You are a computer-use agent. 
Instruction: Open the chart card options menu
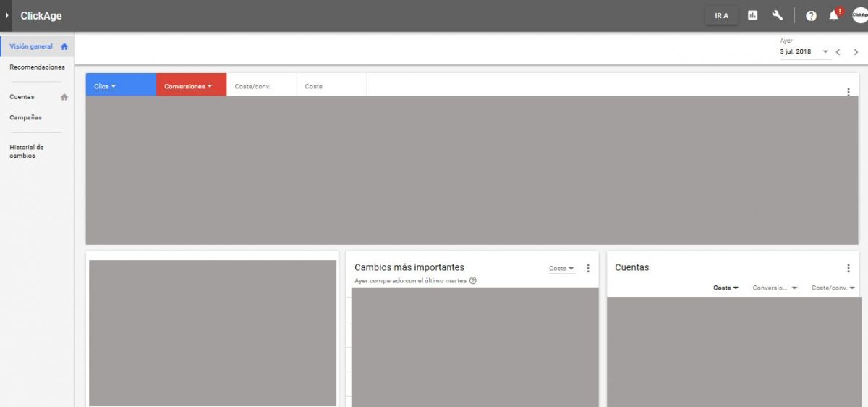(x=848, y=91)
